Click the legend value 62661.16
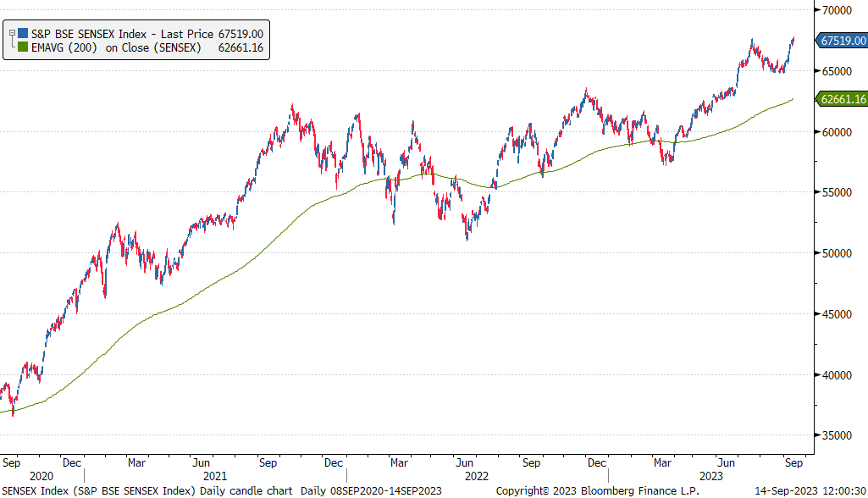The image size is (868, 498). click(240, 47)
